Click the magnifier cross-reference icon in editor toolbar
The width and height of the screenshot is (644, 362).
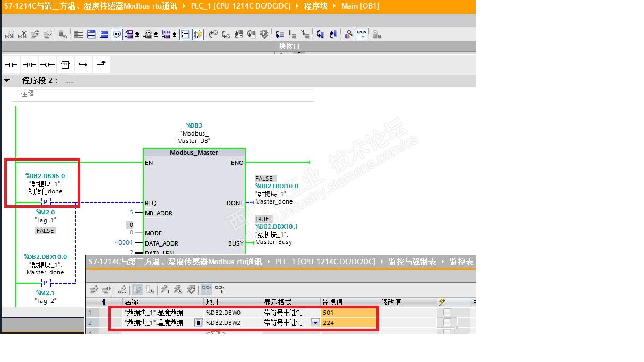(x=349, y=35)
